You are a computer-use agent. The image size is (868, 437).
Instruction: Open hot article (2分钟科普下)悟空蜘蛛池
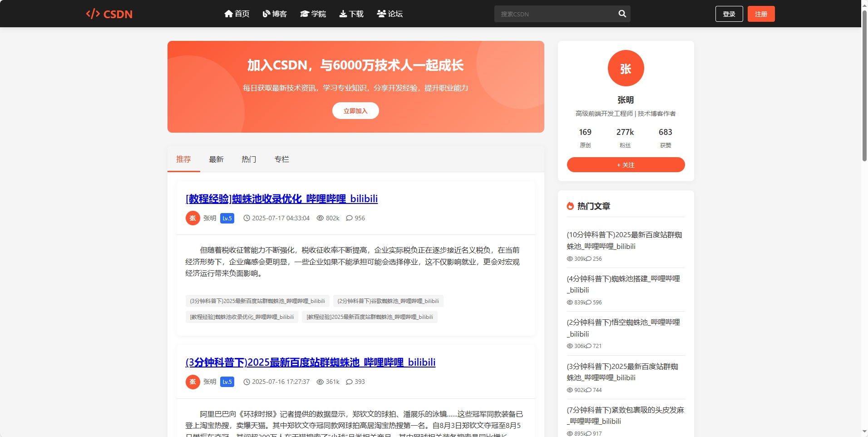click(623, 328)
